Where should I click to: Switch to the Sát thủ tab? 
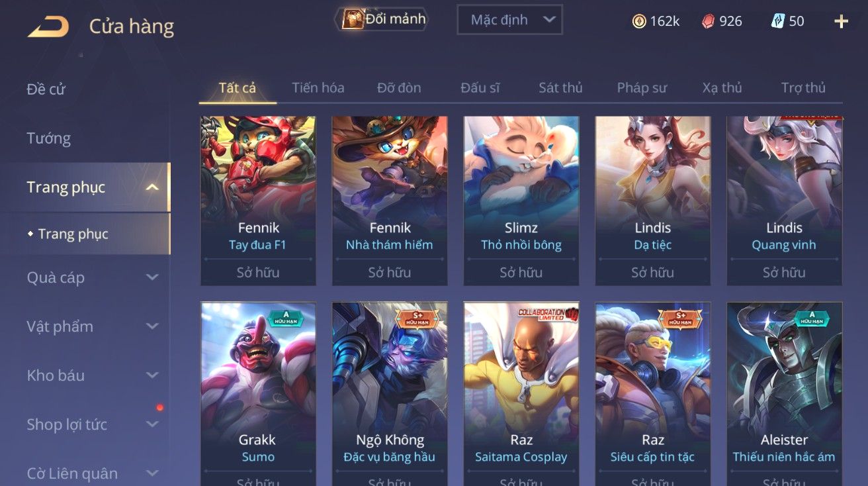click(560, 87)
